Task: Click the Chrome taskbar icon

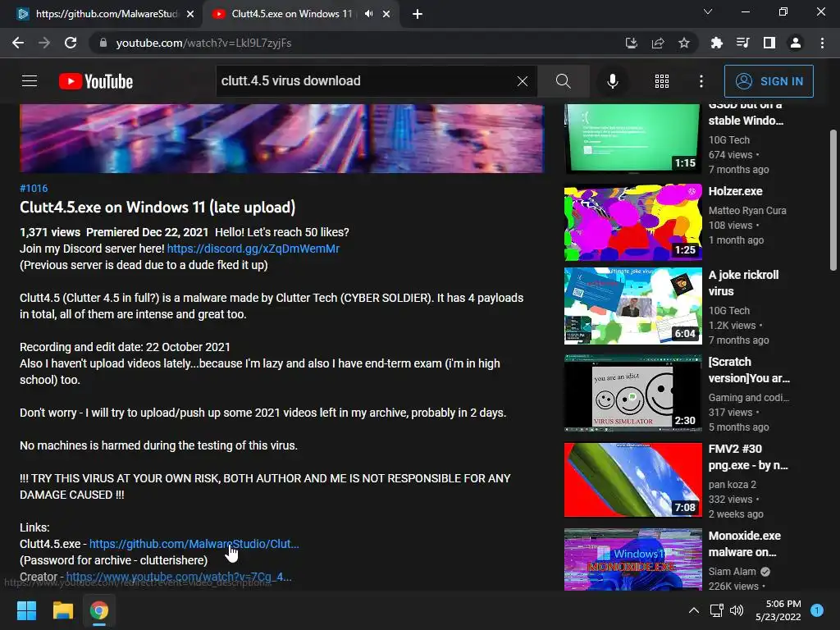Action: click(x=99, y=610)
